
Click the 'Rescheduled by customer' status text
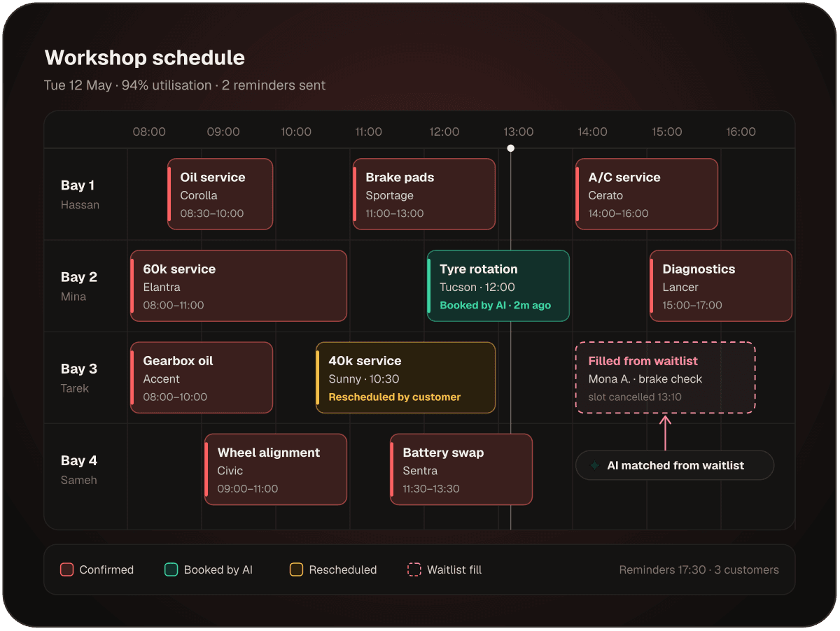tap(395, 397)
